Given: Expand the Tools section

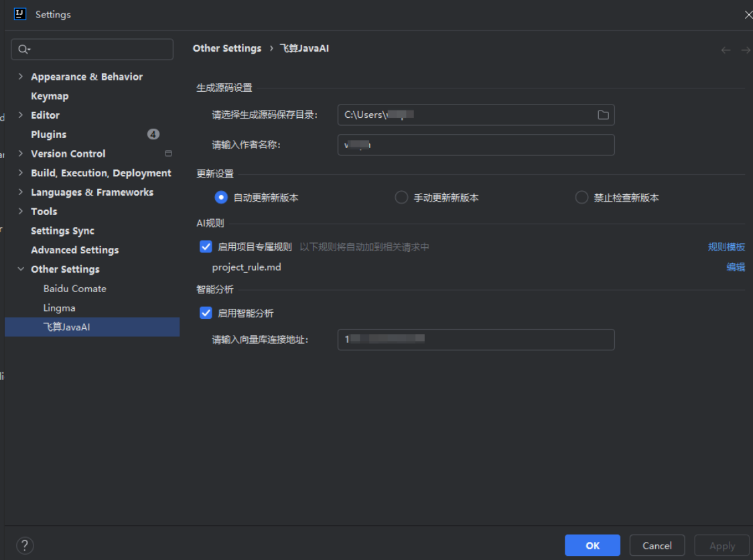Looking at the screenshot, I should pos(21,211).
